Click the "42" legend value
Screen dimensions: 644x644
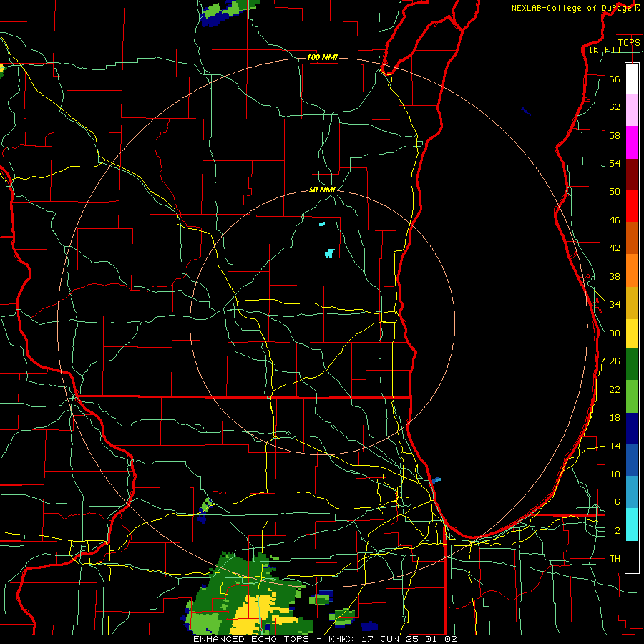point(615,248)
